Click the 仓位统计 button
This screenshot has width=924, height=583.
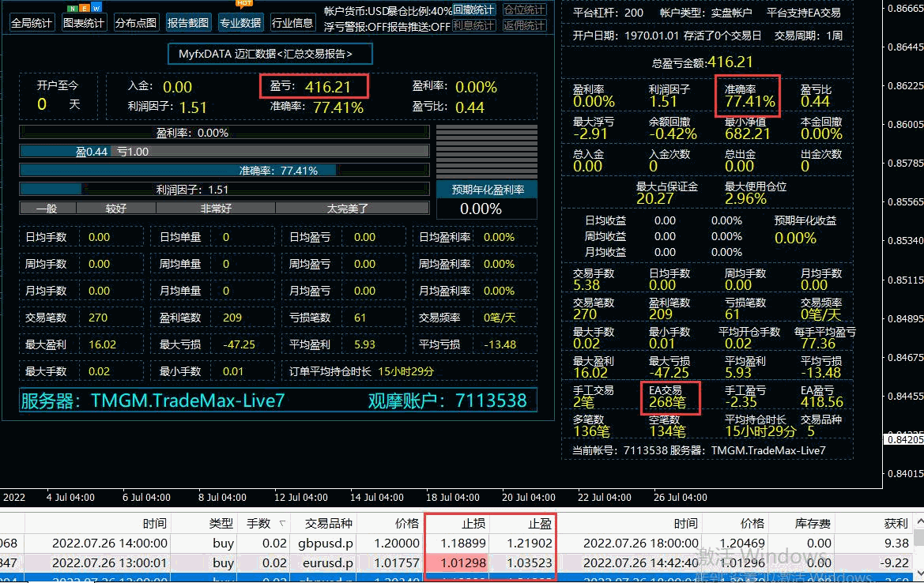525,10
